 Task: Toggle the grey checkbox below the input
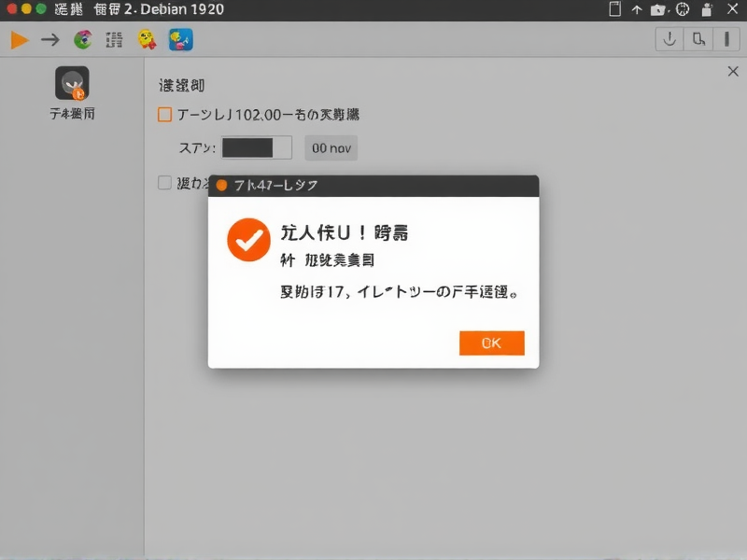point(165,183)
